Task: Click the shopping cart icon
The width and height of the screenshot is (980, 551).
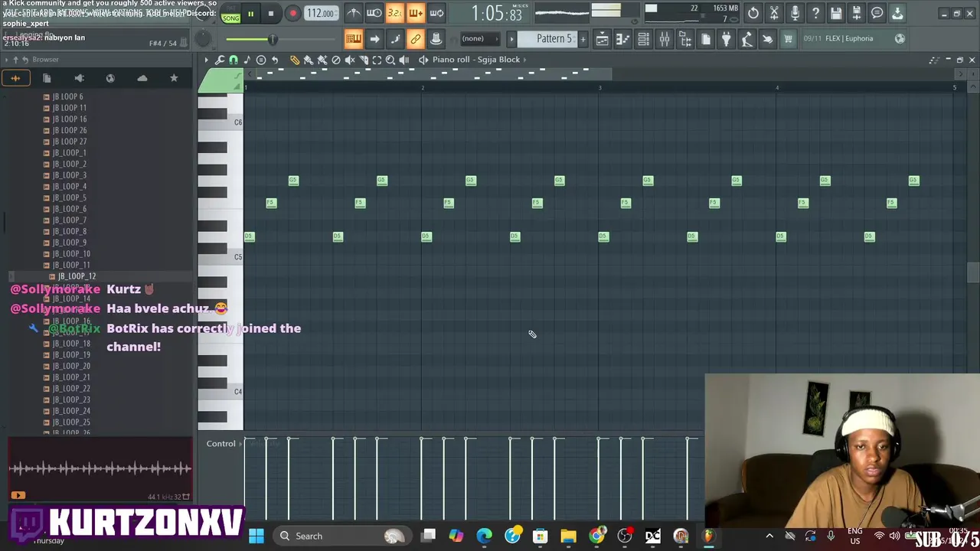Action: (788, 39)
